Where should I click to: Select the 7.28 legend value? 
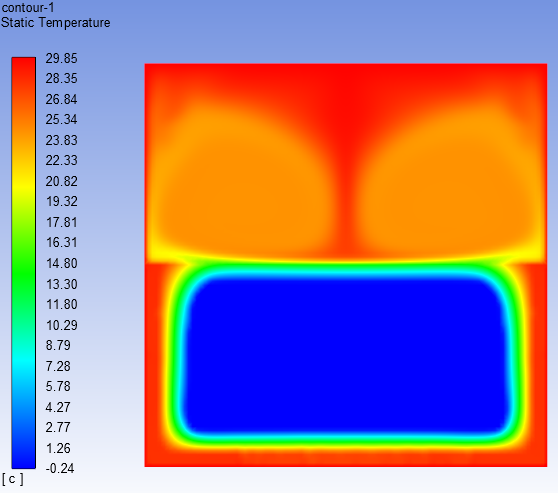[x=58, y=366]
